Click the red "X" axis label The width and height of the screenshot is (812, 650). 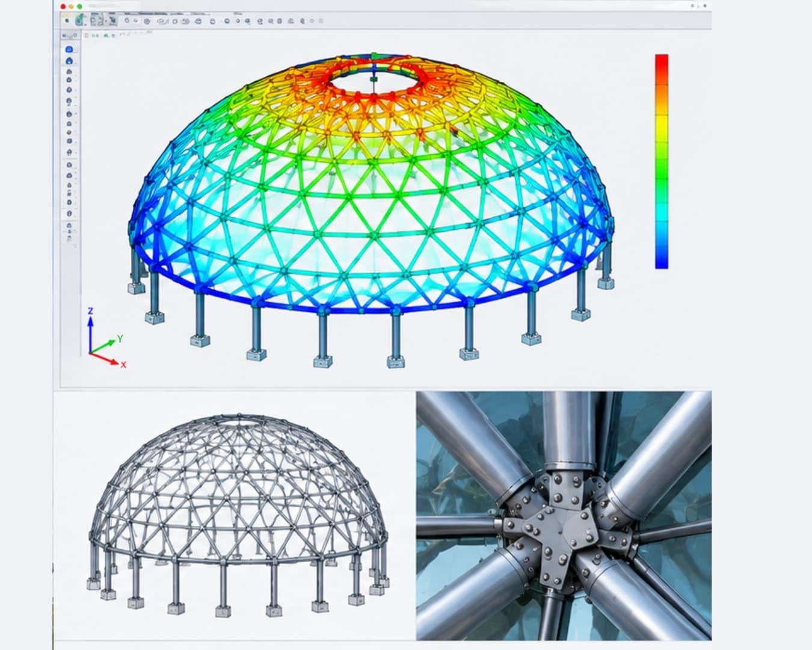(x=123, y=365)
